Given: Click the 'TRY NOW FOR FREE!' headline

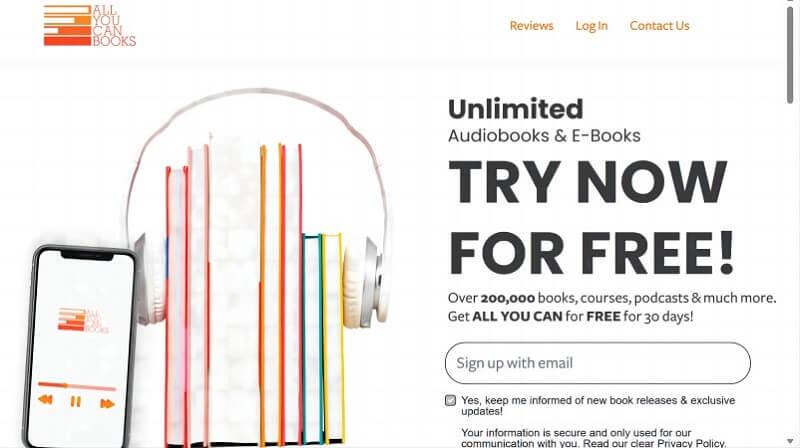Looking at the screenshot, I should tap(591, 217).
